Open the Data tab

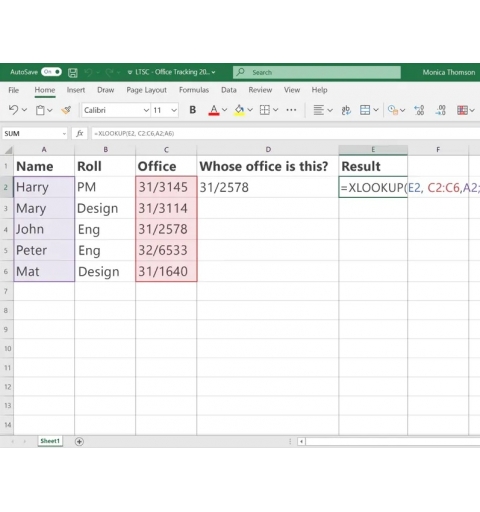coord(229,90)
